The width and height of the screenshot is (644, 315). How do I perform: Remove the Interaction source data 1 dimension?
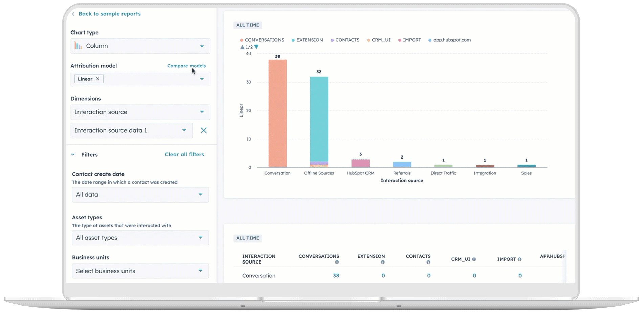tap(204, 131)
